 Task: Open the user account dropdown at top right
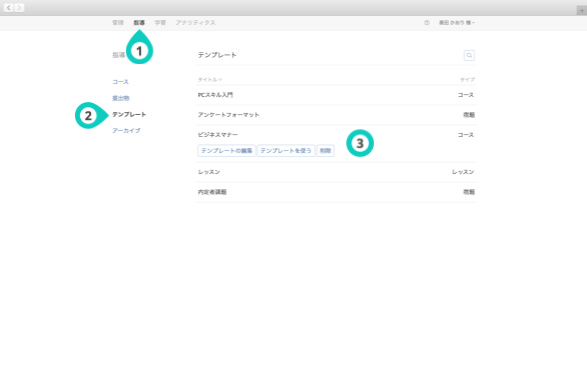457,23
